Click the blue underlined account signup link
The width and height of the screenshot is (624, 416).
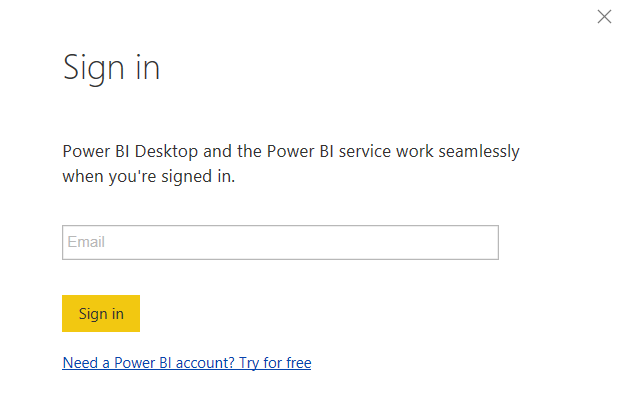(x=187, y=363)
